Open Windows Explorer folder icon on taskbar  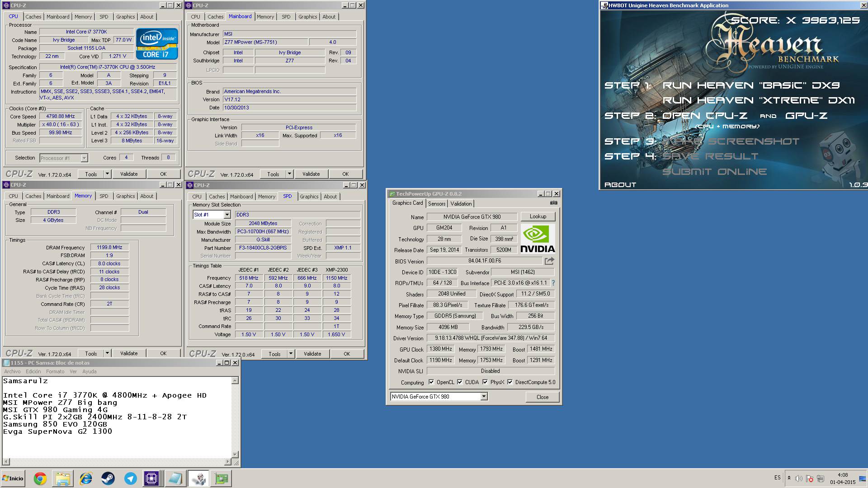coord(63,479)
